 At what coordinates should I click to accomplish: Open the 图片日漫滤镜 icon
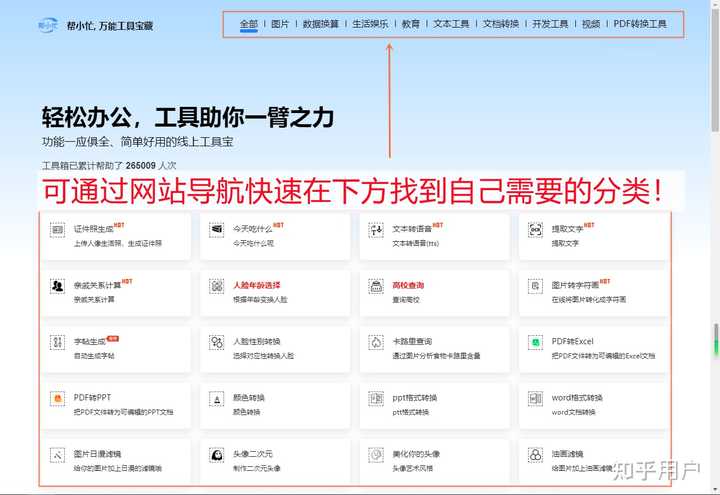coord(57,455)
